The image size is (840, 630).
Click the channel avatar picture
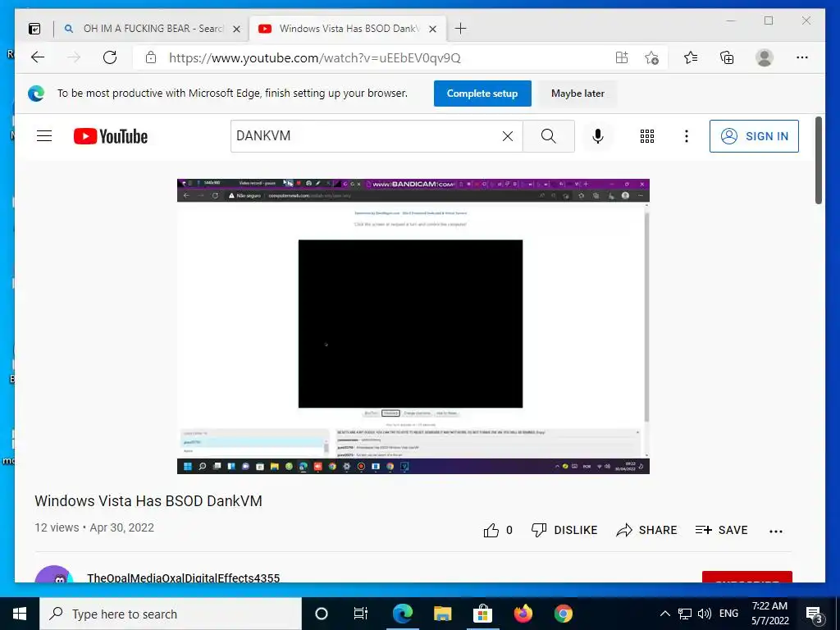click(x=53, y=574)
